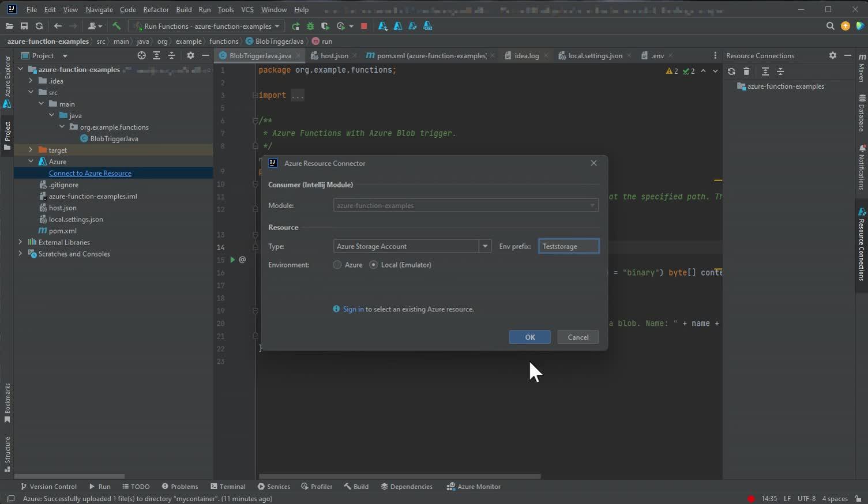Click the Sign in link
Image resolution: width=868 pixels, height=504 pixels.
tap(353, 309)
